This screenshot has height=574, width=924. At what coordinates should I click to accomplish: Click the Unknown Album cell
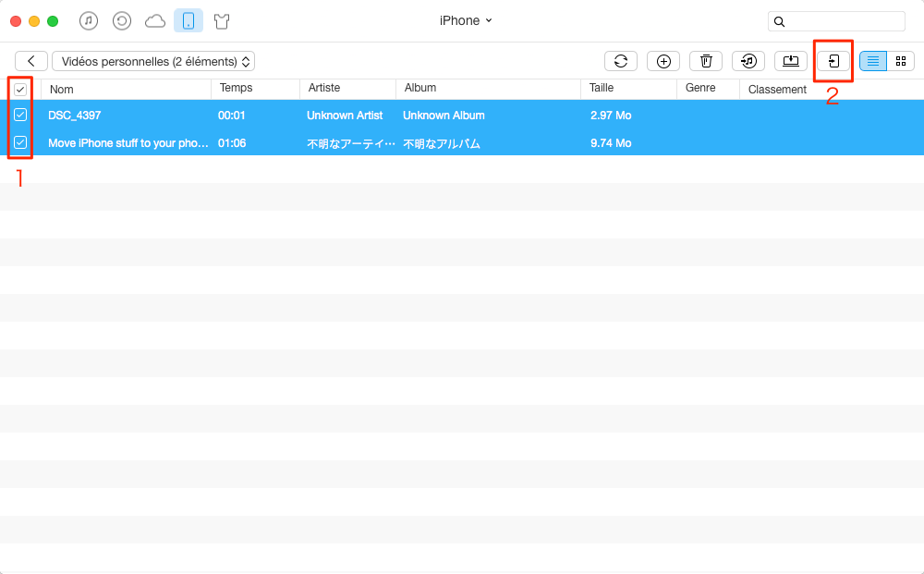pyautogui.click(x=444, y=116)
